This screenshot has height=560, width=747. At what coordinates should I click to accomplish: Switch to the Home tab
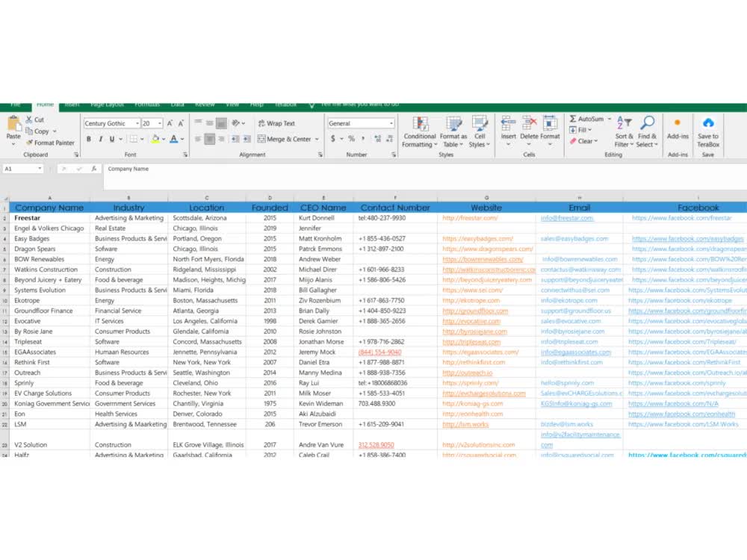(x=46, y=106)
